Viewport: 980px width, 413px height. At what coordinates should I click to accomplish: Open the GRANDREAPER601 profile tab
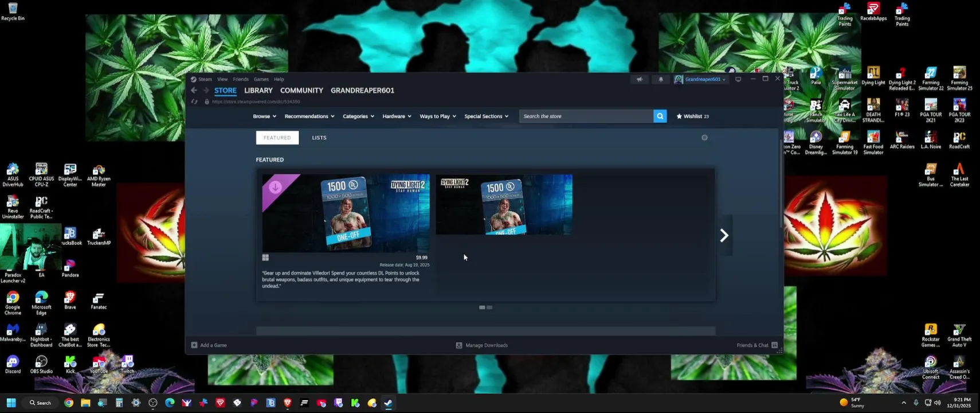[362, 90]
